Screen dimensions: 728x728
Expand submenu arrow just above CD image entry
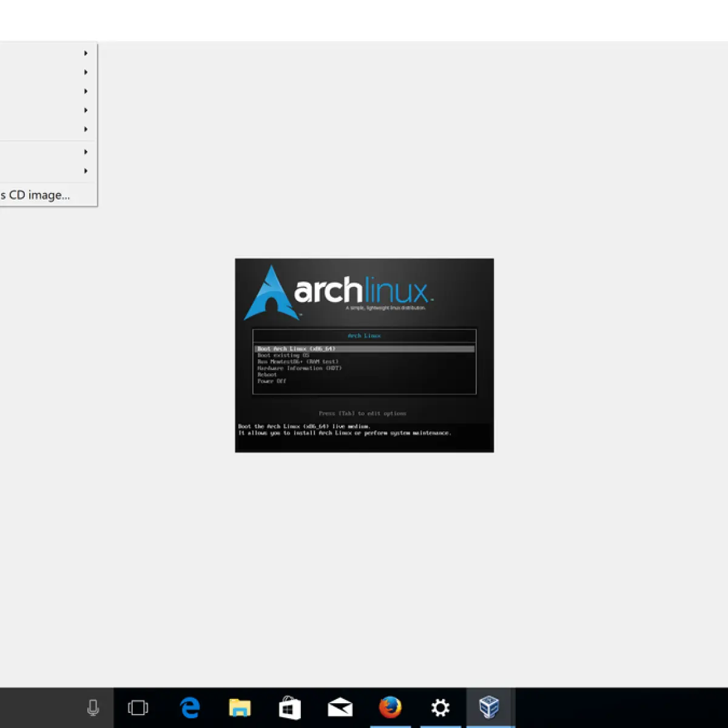(x=86, y=171)
